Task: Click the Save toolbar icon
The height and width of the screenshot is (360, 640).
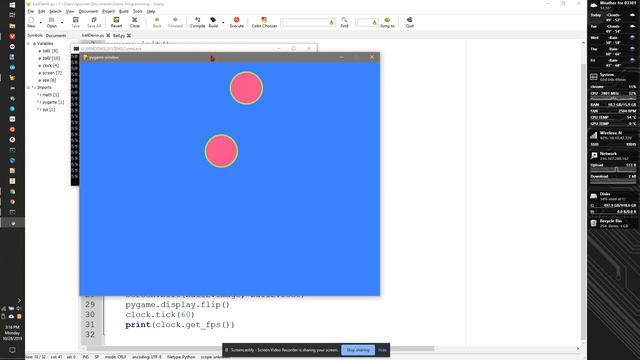Action: pyautogui.click(x=76, y=20)
